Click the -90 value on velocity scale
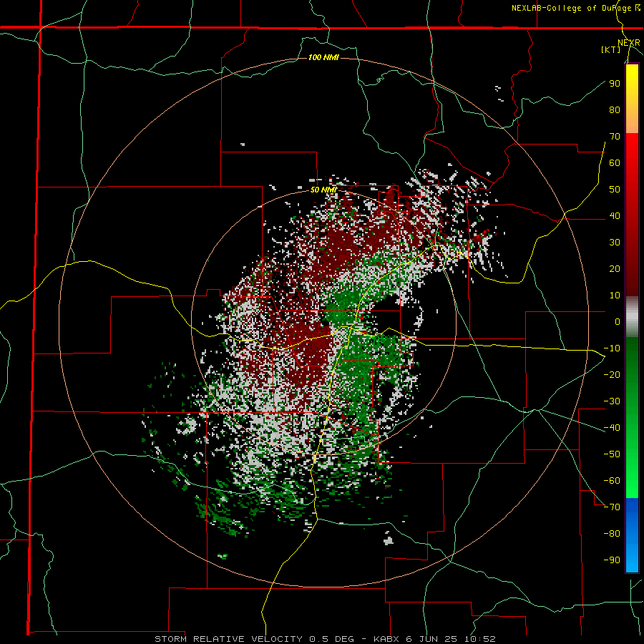 click(x=612, y=560)
